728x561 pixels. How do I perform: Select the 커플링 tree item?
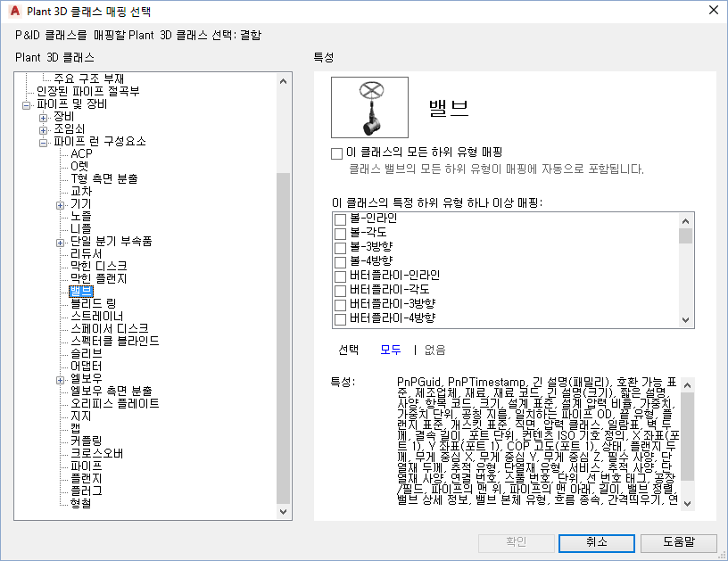point(86,441)
